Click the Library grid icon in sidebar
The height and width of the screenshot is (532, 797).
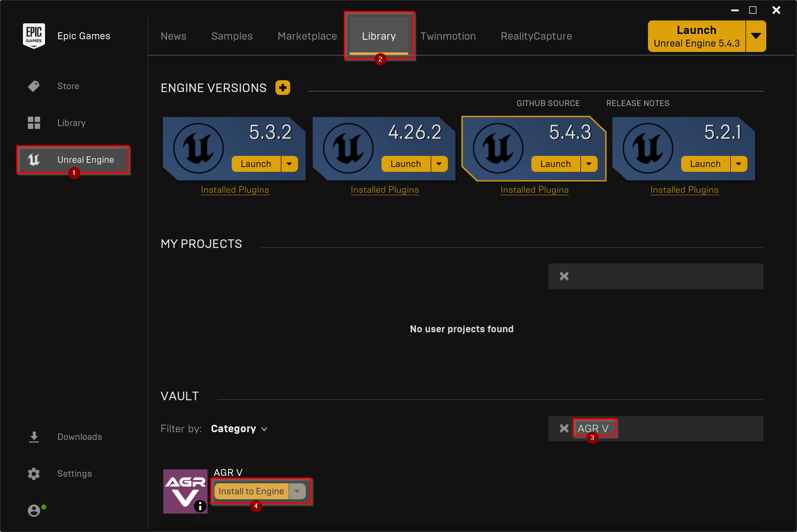point(34,123)
